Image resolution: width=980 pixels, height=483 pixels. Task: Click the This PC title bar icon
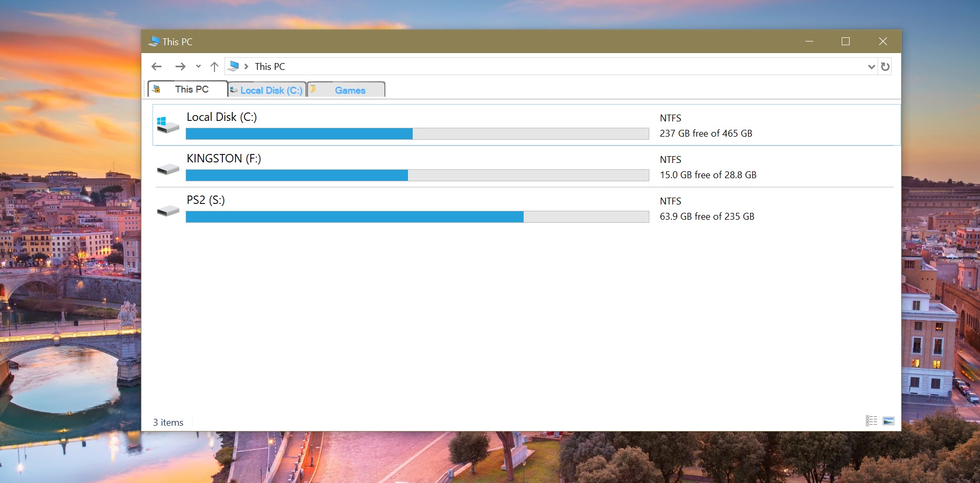click(154, 41)
